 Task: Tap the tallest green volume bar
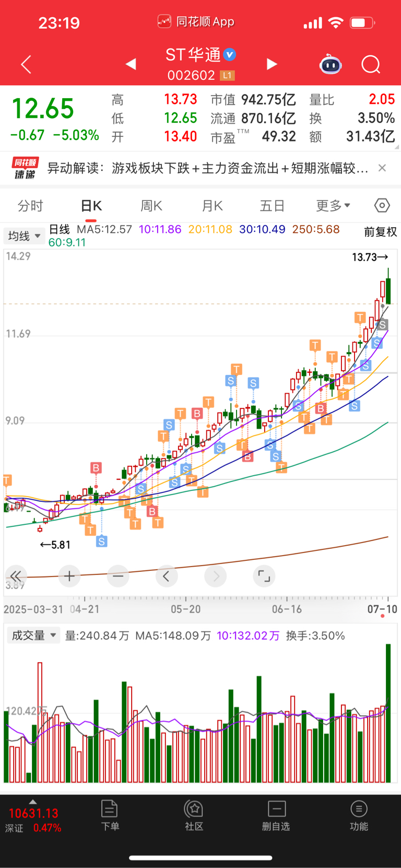[x=388, y=713]
